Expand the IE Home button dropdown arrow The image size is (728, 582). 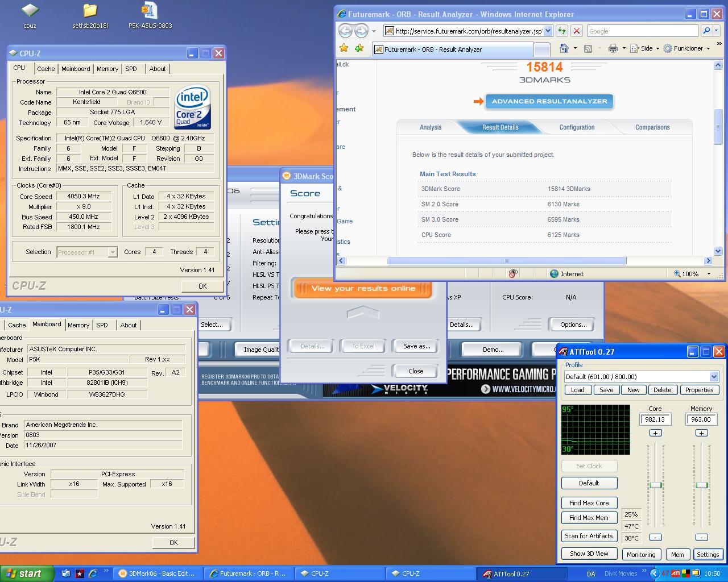575,48
